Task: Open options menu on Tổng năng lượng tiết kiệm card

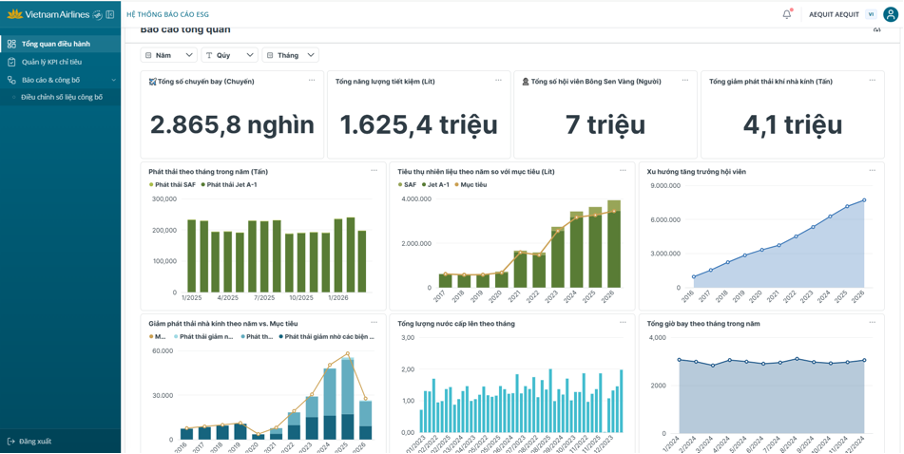Action: point(499,80)
